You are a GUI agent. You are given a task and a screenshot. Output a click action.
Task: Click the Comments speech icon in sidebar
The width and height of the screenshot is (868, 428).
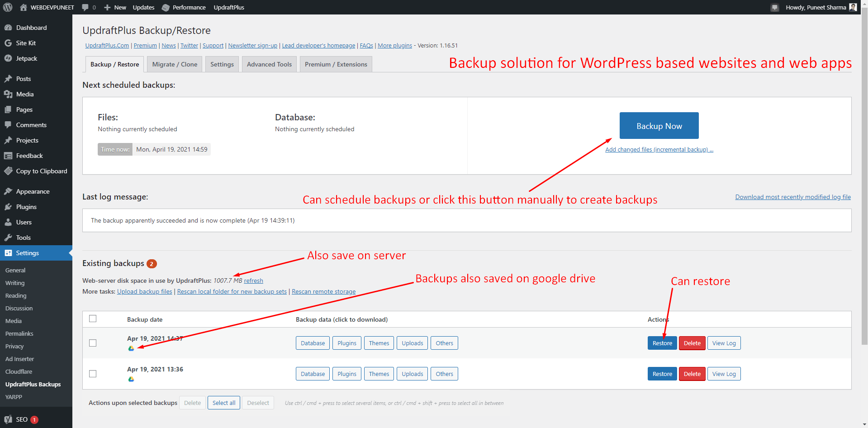pyautogui.click(x=8, y=125)
